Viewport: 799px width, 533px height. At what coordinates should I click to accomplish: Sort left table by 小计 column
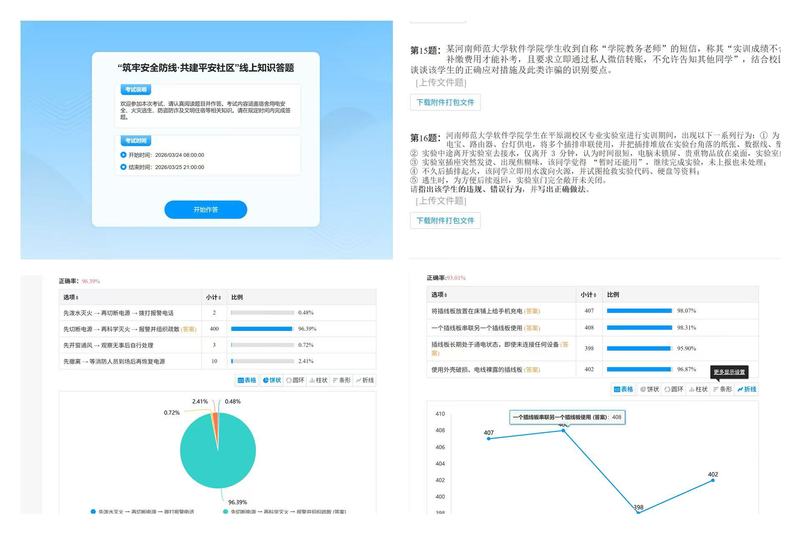(x=213, y=297)
